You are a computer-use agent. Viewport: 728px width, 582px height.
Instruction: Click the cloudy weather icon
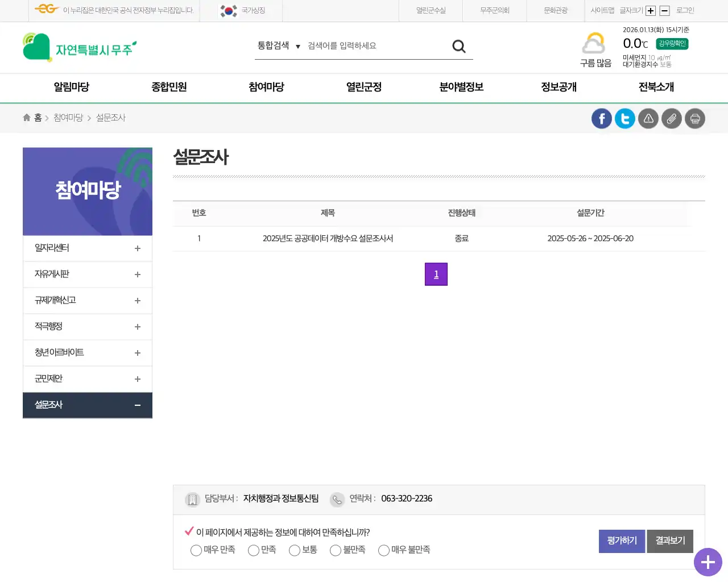pyautogui.click(x=594, y=43)
